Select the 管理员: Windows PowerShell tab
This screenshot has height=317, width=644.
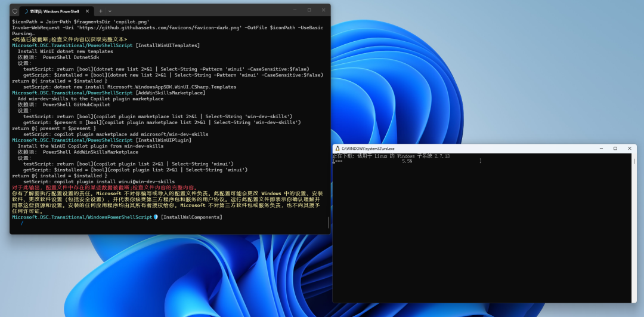coord(57,11)
